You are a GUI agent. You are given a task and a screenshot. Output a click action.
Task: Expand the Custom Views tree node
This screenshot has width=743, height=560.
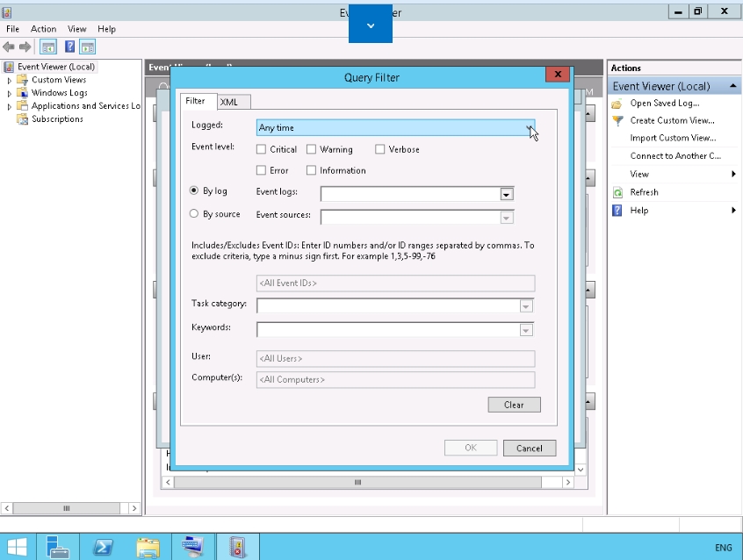[10, 81]
